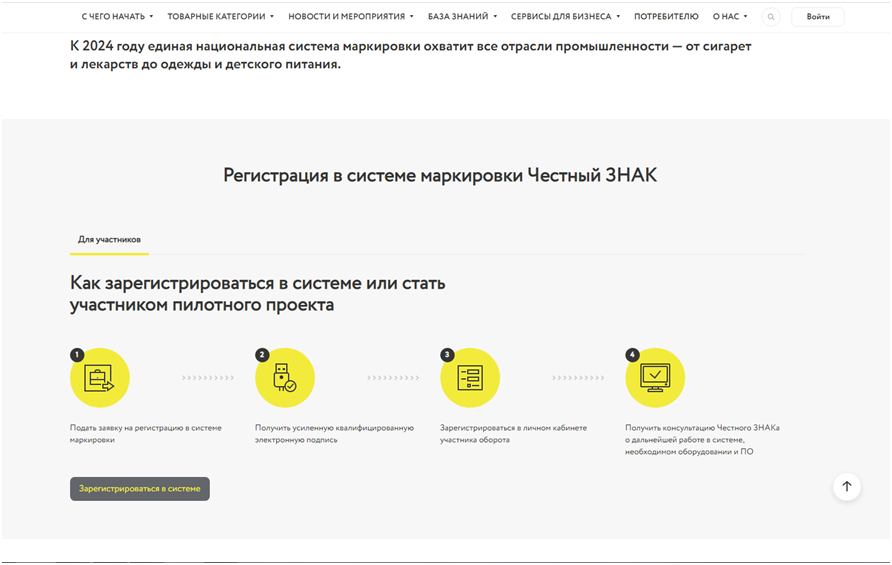Click step 3 personal cabinet form icon
Viewport: 892px width, 565px height.
(x=470, y=378)
